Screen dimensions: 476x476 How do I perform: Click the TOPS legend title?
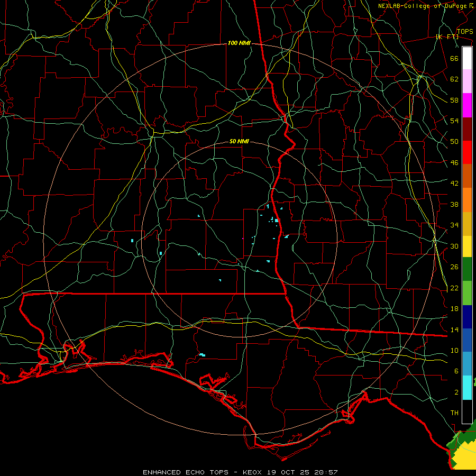click(465, 32)
